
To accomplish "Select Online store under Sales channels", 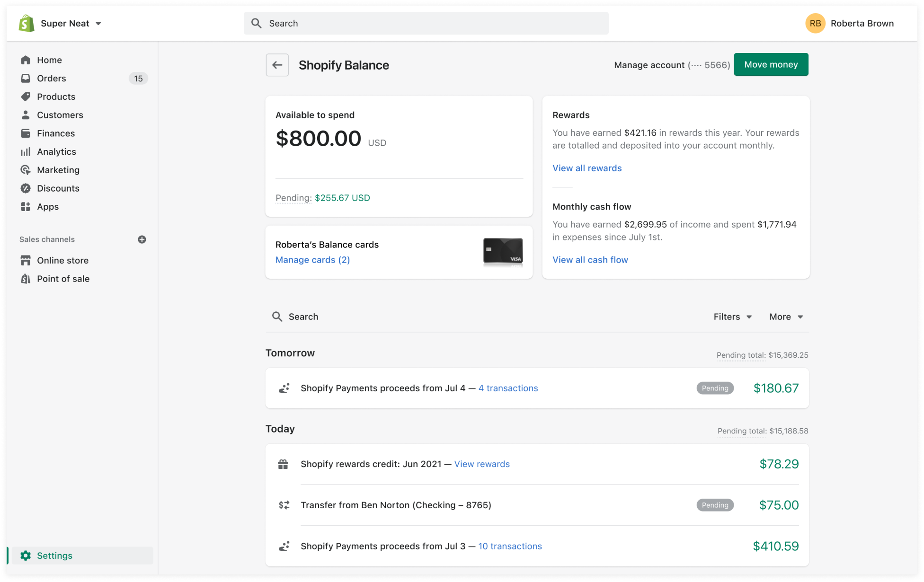I will click(62, 260).
